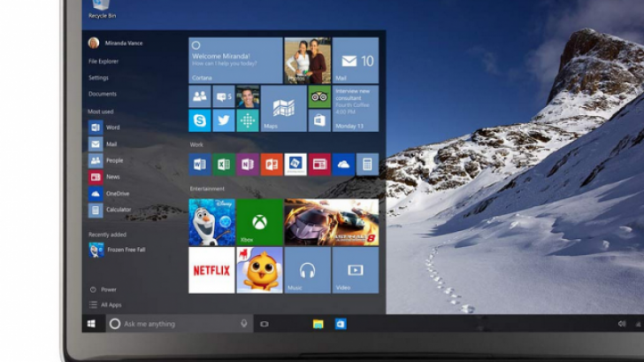Image resolution: width=644 pixels, height=362 pixels.
Task: Open the yellow chick game tile
Action: 259,270
